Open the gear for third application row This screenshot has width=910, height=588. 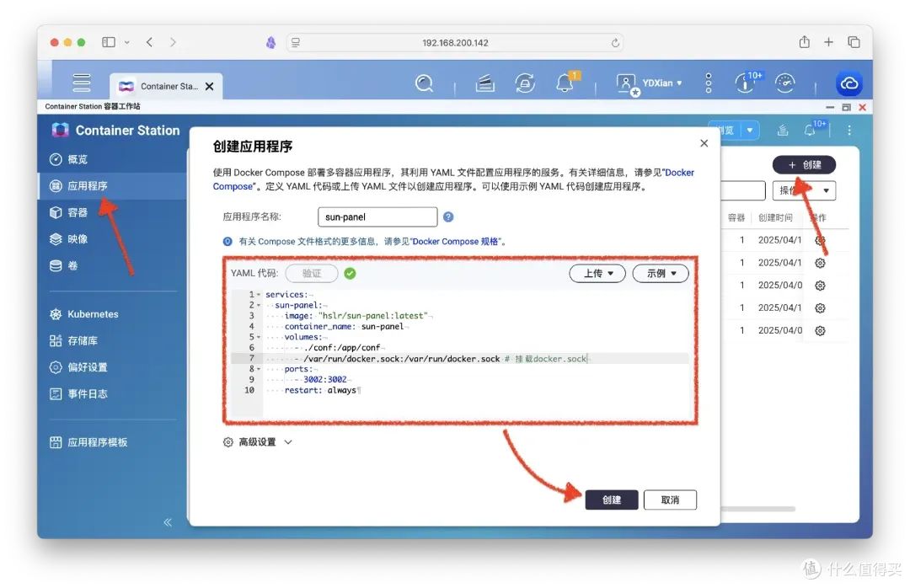(820, 286)
